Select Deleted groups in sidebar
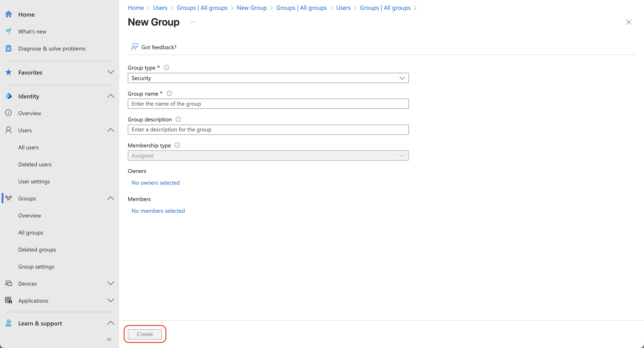This screenshot has width=644, height=348. (x=37, y=250)
